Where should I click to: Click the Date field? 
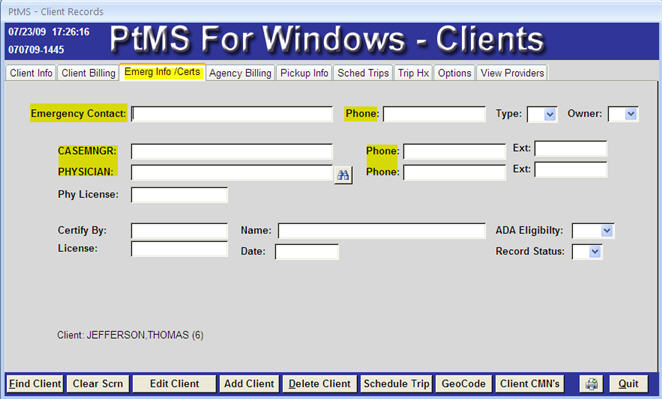coord(307,252)
